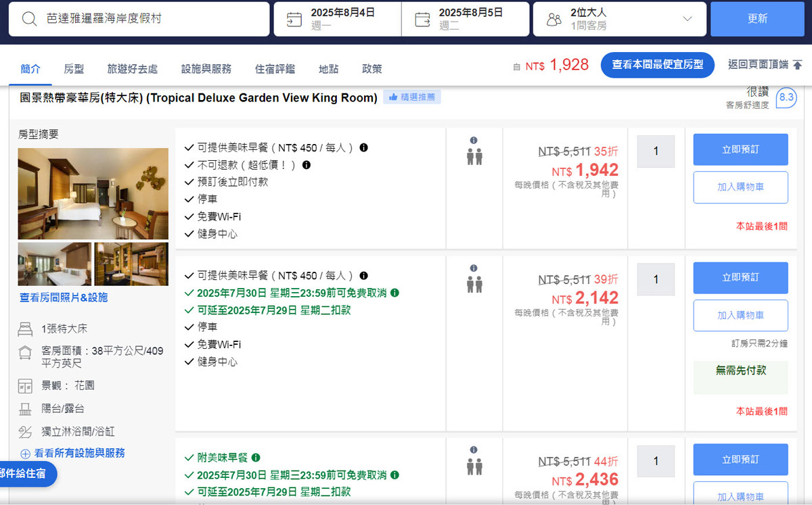Open the guests and rooms dropdown chevron
Viewport: 812px width, 505px height.
click(687, 19)
